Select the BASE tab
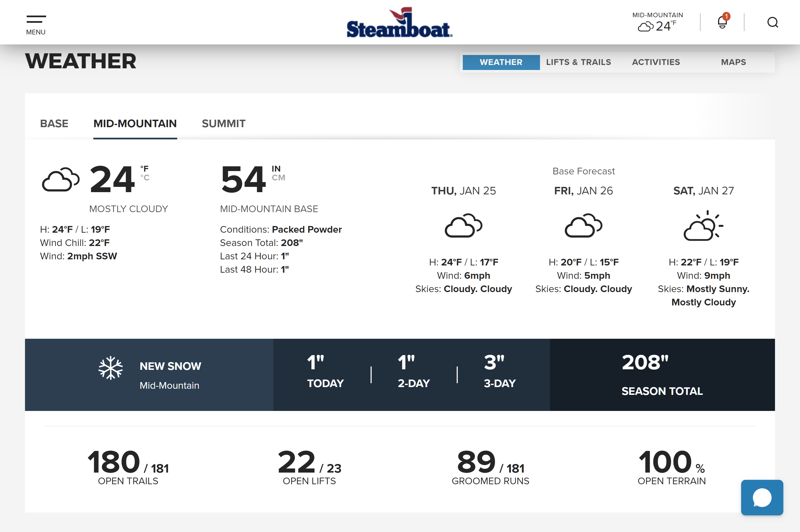This screenshot has width=800, height=532. coord(54,124)
